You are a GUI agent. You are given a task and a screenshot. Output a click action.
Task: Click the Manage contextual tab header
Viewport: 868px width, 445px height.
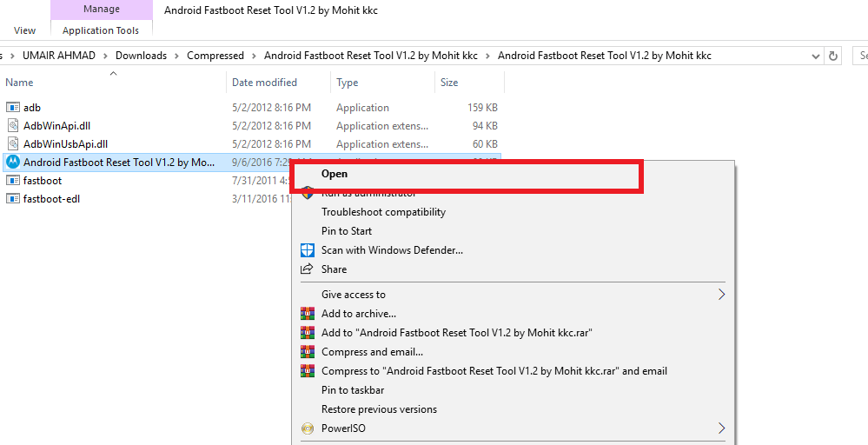tap(102, 10)
